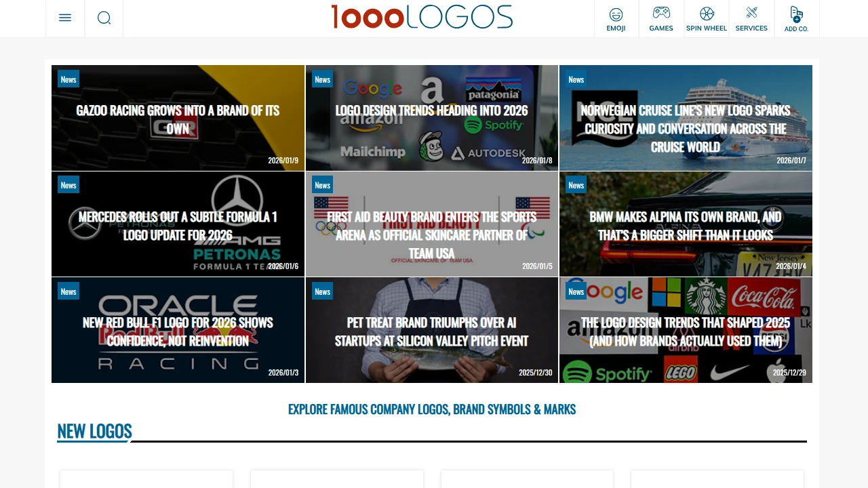The width and height of the screenshot is (868, 488).
Task: Open the Red Bull F1 2026 logo article
Action: 178,332
